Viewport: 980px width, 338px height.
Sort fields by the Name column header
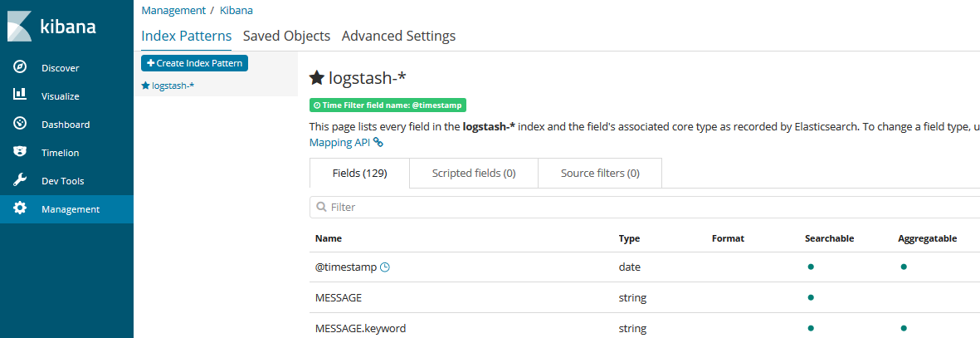pyautogui.click(x=329, y=238)
